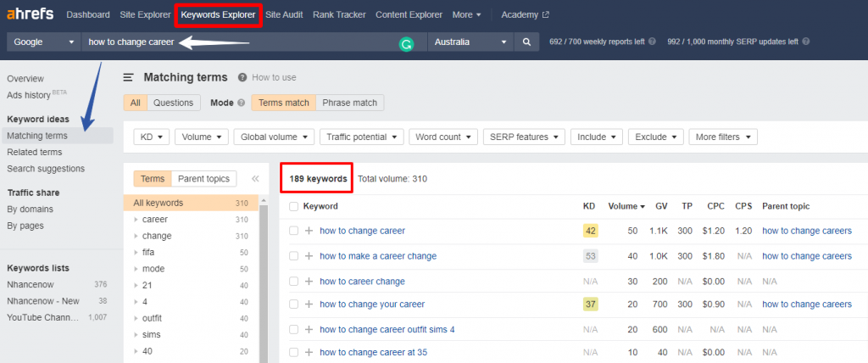Open Overview in the left sidebar

[25, 79]
